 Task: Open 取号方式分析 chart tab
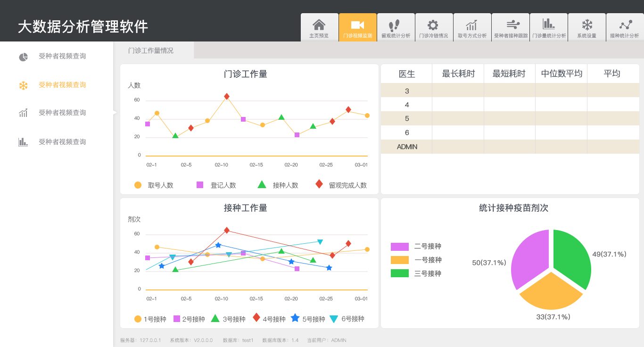point(472,27)
